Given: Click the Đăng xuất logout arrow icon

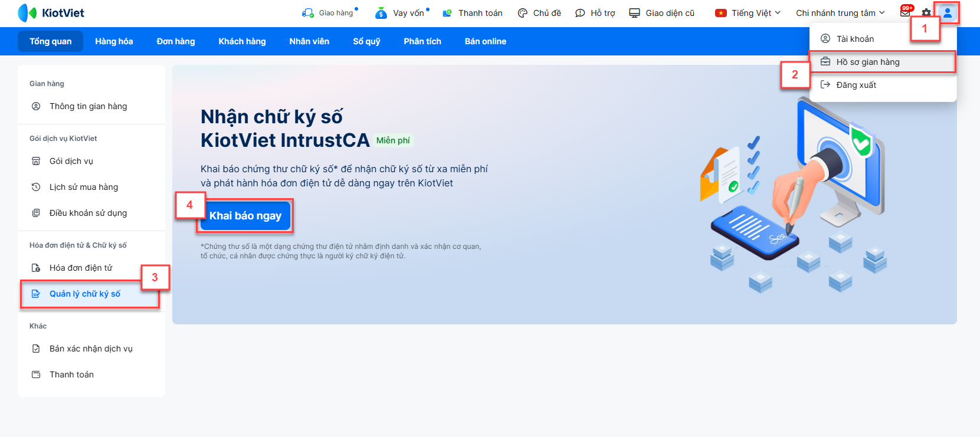Looking at the screenshot, I should point(825,84).
